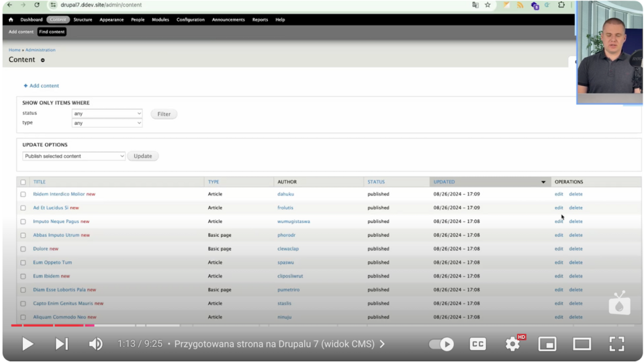Check the Imputo Neque Pagus row
644x362 pixels.
pos(23,222)
